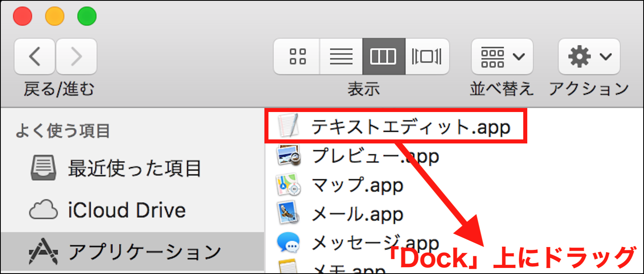The image size is (644, 274).
Task: Open iCloud Drive in the sidebar
Action: tap(132, 210)
